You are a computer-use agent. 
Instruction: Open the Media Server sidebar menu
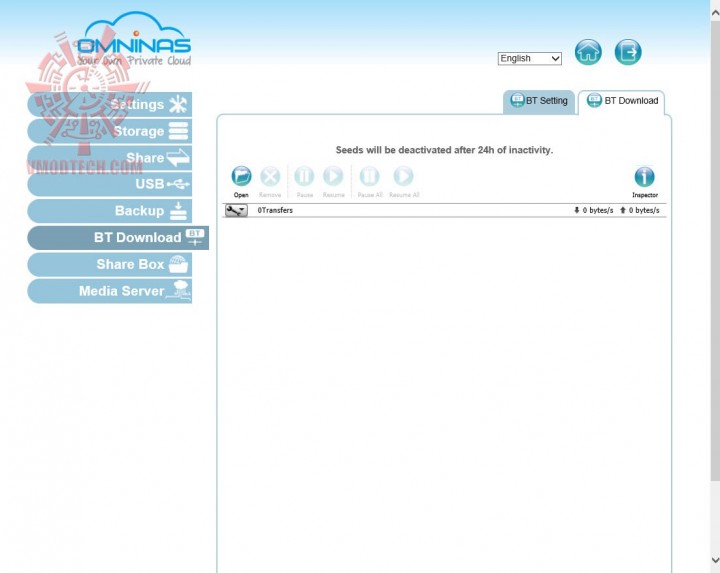(x=110, y=291)
